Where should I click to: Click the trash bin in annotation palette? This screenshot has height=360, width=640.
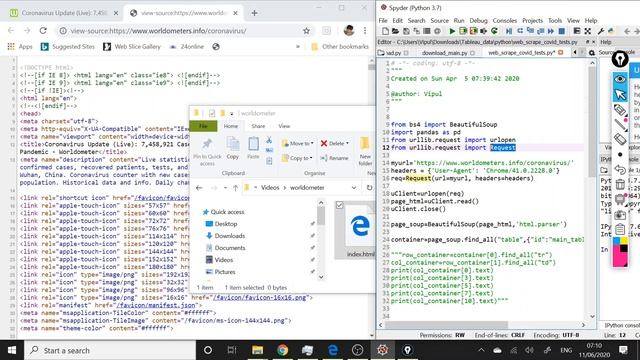620,184
